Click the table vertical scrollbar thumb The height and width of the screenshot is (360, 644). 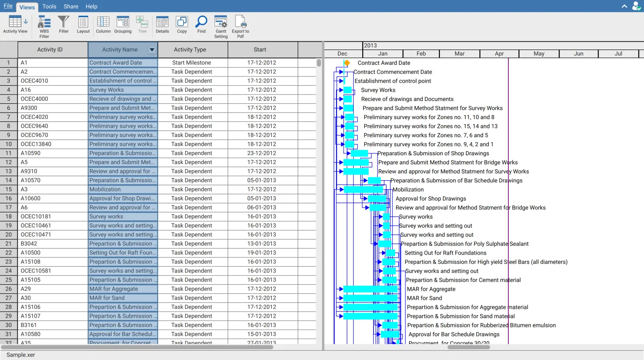coord(319,63)
